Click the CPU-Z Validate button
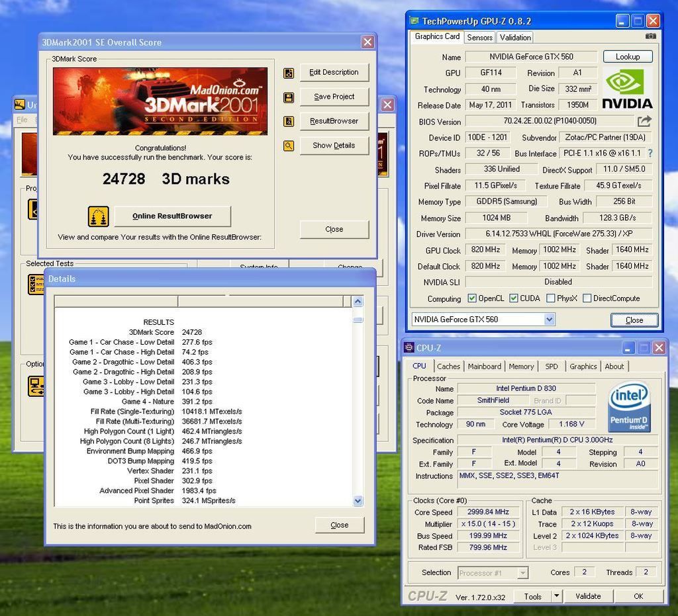The height and width of the screenshot is (616, 678). pyautogui.click(x=588, y=596)
